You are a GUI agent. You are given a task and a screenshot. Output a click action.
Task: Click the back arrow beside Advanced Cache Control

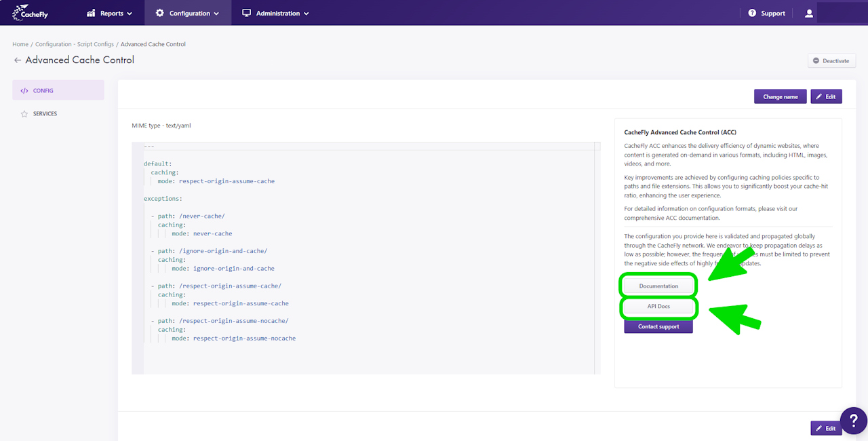[x=18, y=60]
